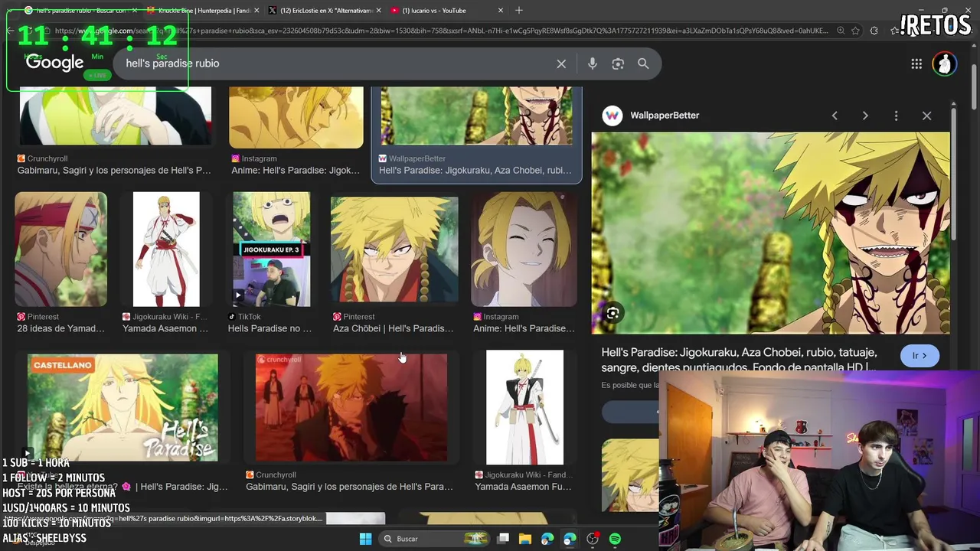This screenshot has width=980, height=551.
Task: Open the Google account profile picture
Action: (944, 64)
